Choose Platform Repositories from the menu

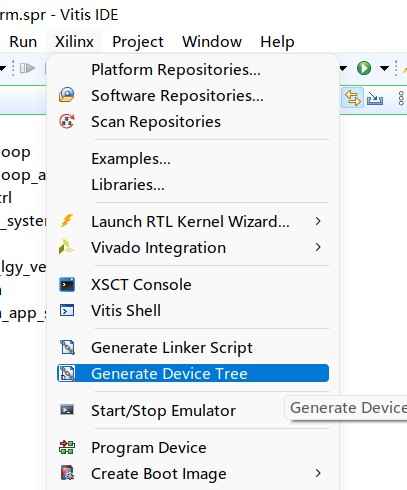(x=193, y=70)
